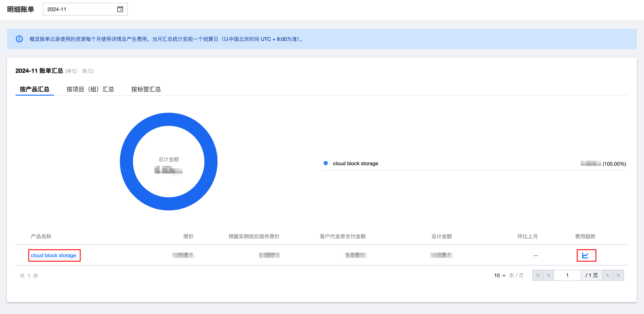Click the info icon in the blue banner

coord(19,39)
